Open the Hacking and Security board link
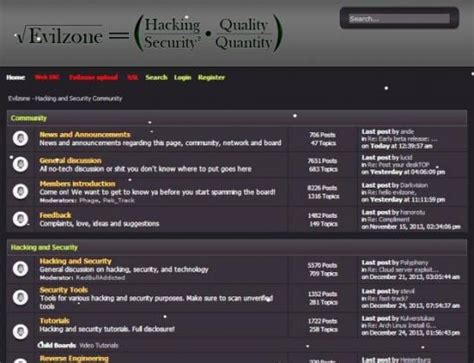 click(75, 261)
